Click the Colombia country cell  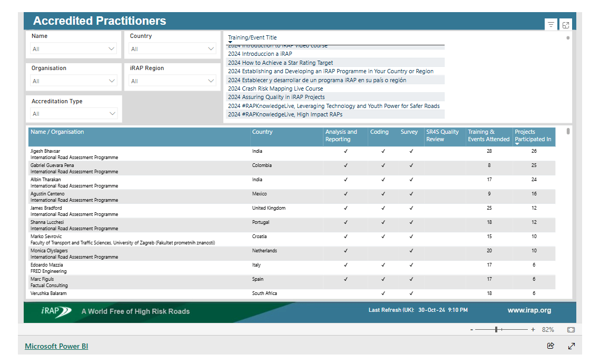coord(262,165)
